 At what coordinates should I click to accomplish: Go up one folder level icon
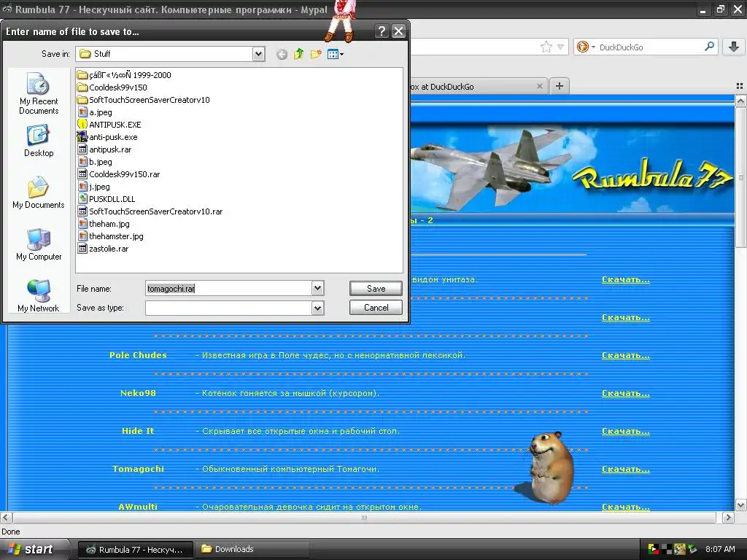(298, 54)
